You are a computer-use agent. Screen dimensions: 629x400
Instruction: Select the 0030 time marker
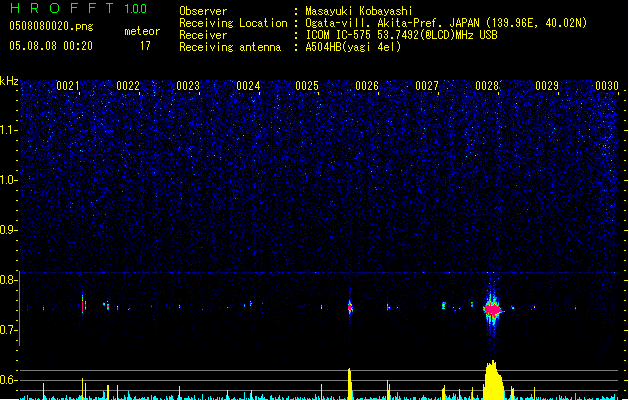(606, 87)
